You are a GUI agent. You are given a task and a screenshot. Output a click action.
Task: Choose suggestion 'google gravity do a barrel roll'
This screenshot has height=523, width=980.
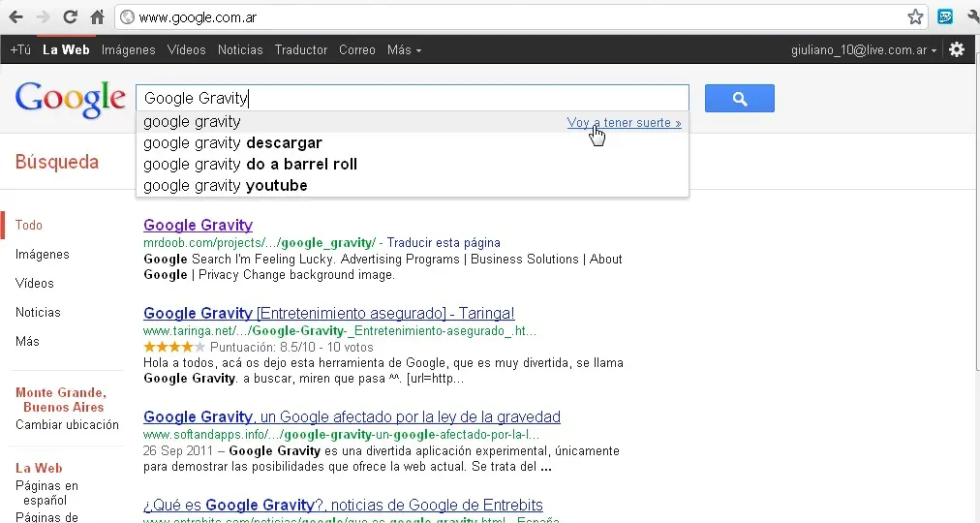pos(413,165)
